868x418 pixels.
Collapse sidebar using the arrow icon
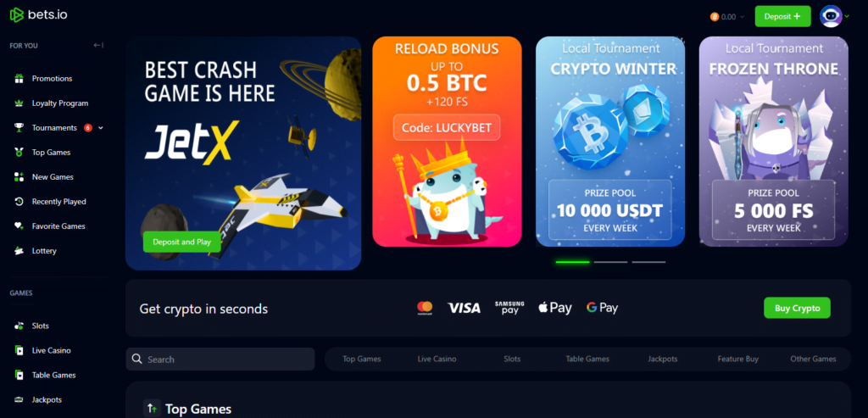click(98, 46)
